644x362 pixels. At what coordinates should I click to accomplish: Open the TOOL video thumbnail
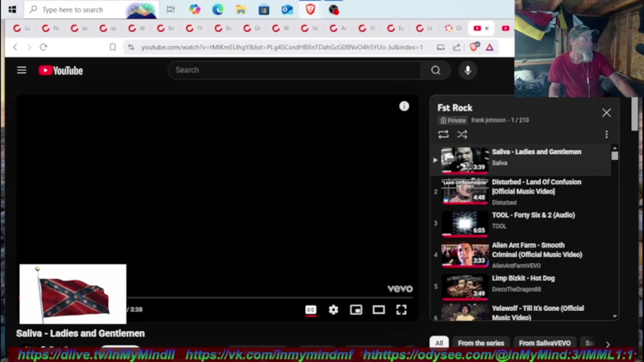click(x=465, y=224)
